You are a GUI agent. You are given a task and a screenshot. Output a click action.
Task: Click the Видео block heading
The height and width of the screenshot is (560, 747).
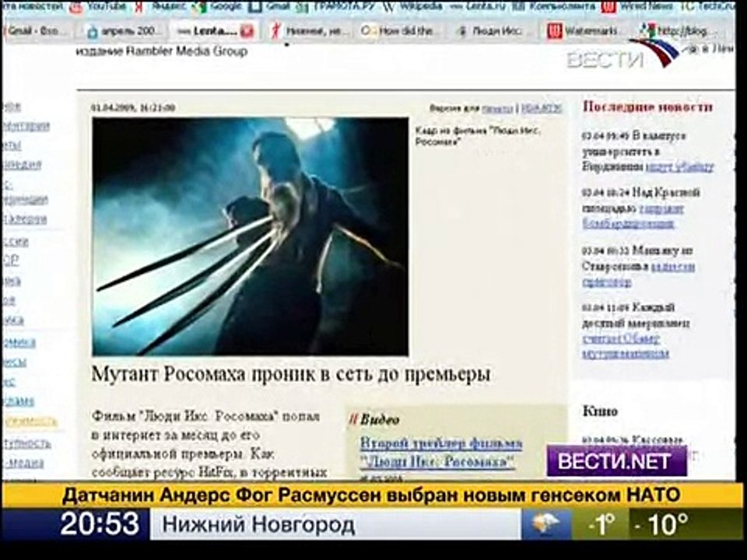(x=380, y=419)
